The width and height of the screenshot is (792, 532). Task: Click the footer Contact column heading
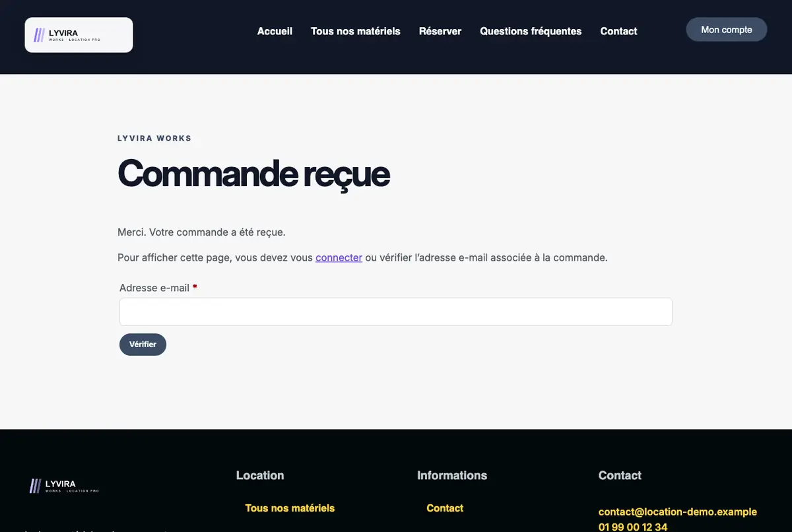620,475
